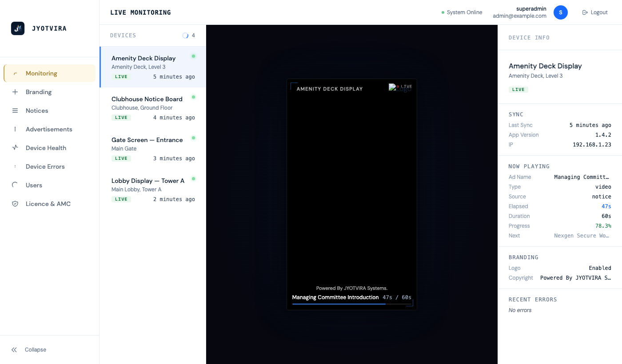Click the Logo Enabled value

tap(600, 268)
